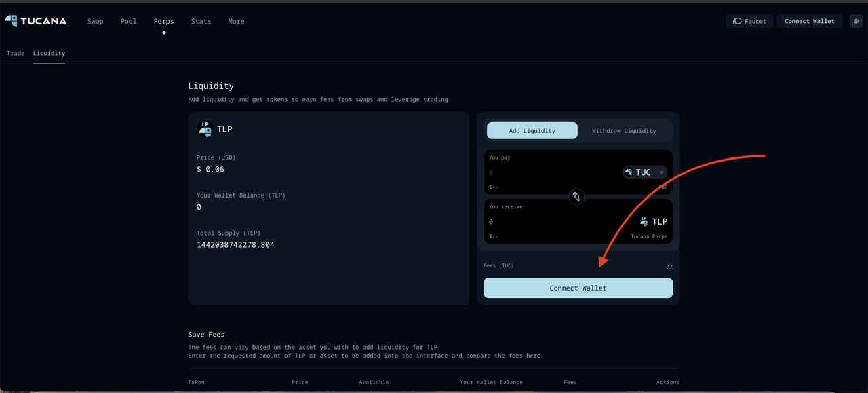The width and height of the screenshot is (868, 393).
Task: Select Perps in the top navigation
Action: tap(164, 21)
